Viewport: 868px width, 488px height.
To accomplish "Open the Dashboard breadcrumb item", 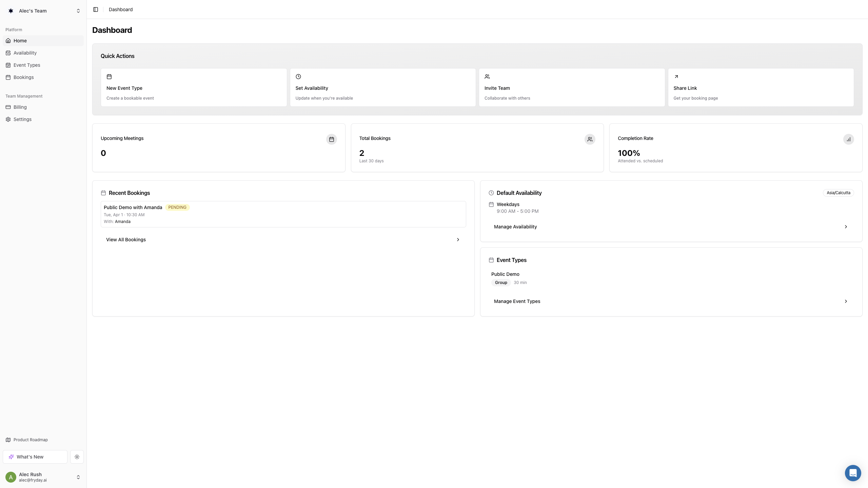I will tap(121, 9).
